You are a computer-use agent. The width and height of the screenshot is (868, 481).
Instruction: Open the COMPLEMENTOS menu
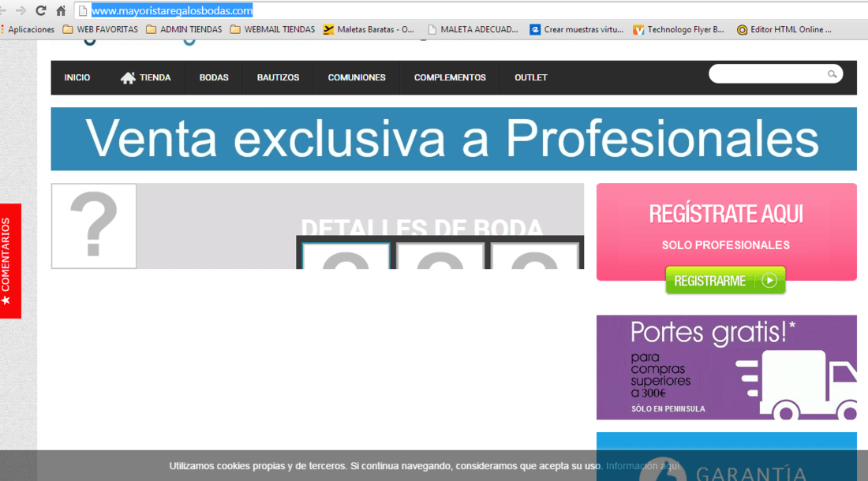[x=450, y=77]
